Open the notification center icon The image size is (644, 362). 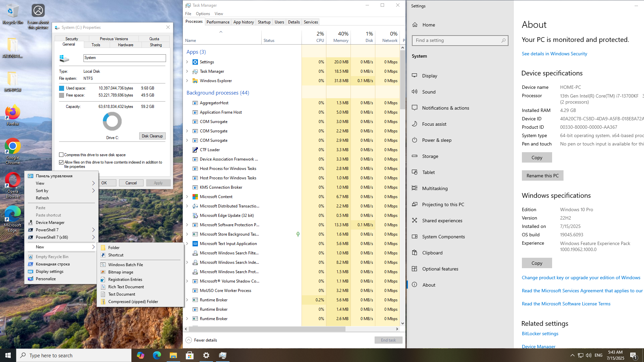(633, 355)
